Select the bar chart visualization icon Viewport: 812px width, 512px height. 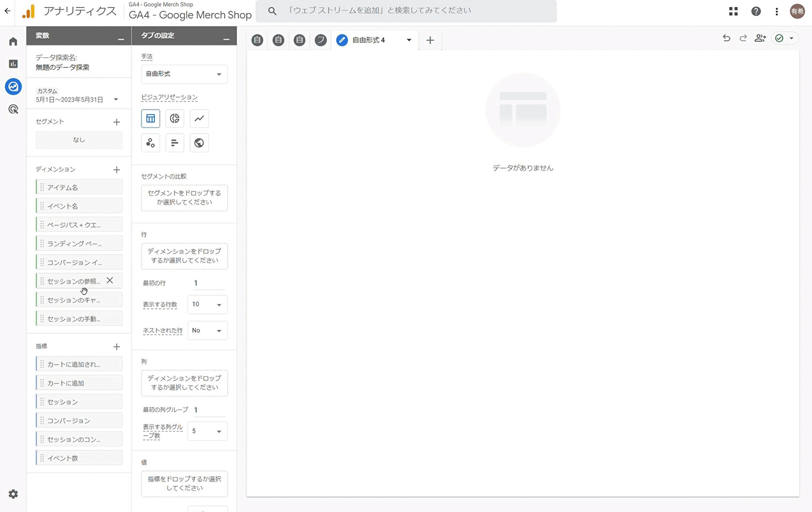click(175, 143)
